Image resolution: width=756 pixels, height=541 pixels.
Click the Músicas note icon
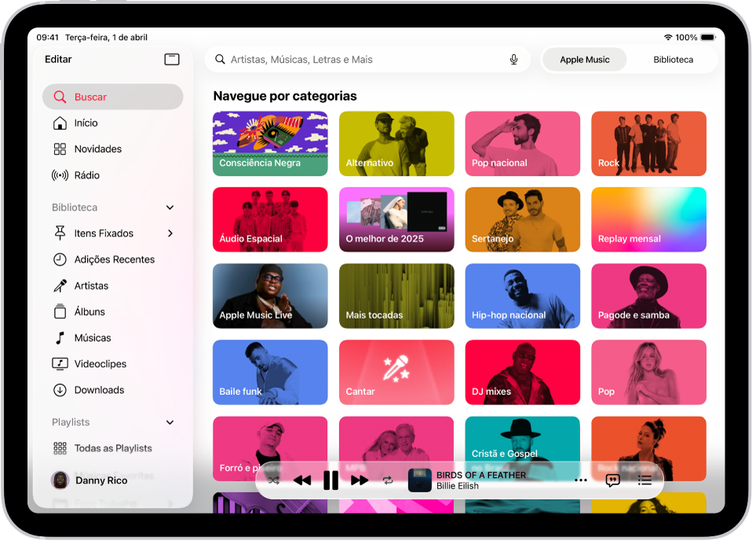click(60, 338)
